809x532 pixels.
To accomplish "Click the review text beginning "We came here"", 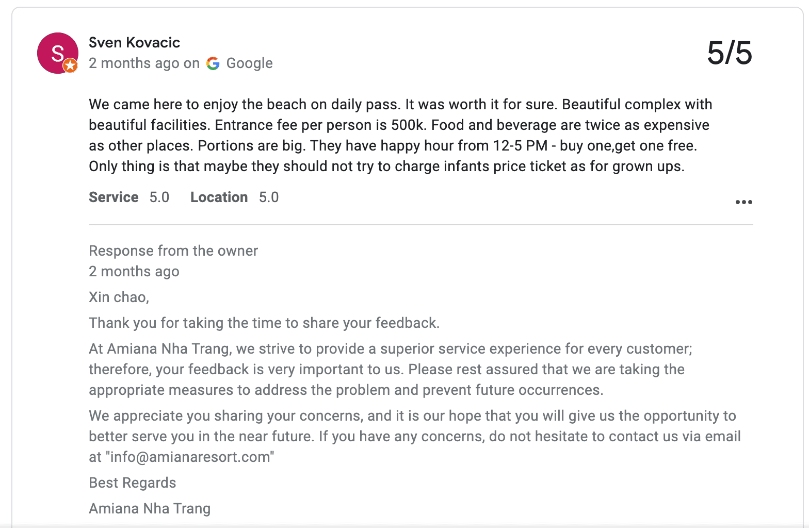I will click(400, 135).
